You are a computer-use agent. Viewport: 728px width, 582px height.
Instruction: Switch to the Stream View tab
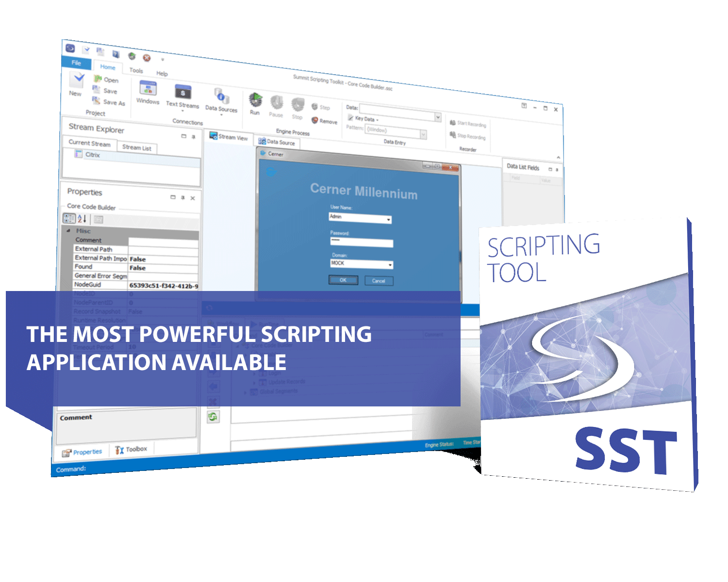pyautogui.click(x=229, y=137)
